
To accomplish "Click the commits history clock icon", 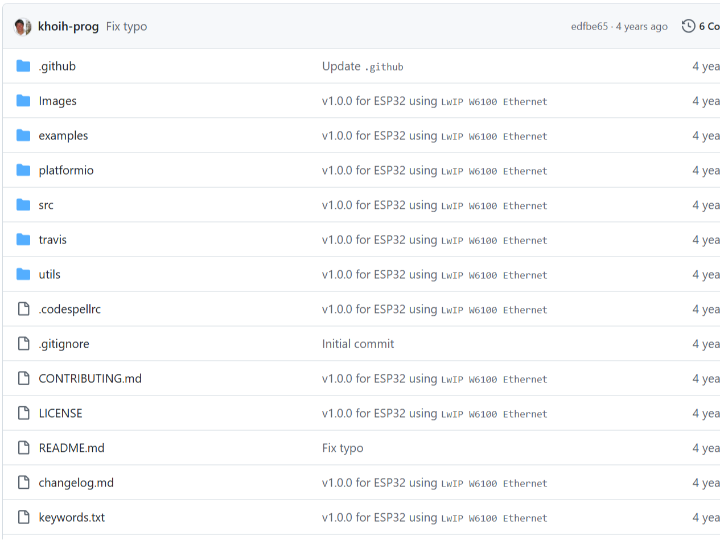I will click(688, 26).
